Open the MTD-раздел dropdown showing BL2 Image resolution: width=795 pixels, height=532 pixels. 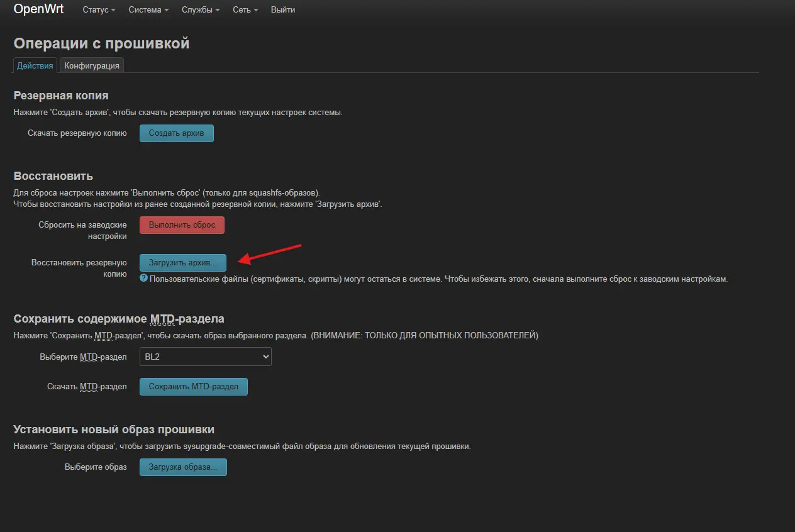206,357
